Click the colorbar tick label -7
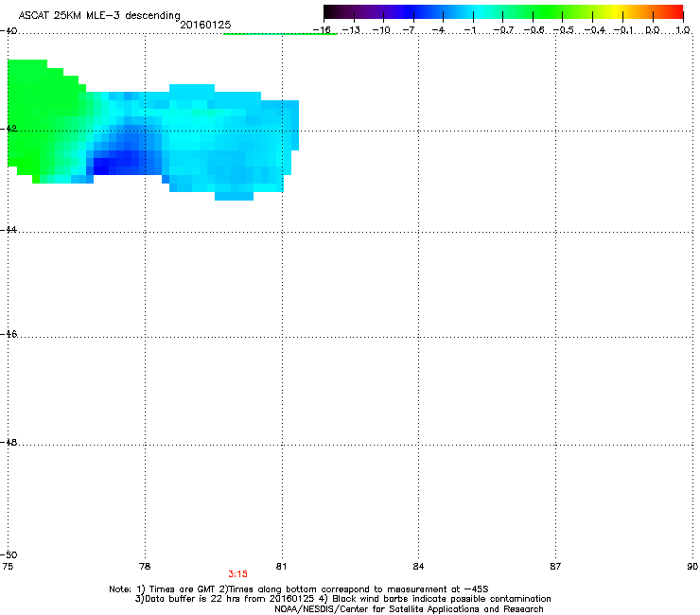The image size is (700, 615). click(409, 30)
